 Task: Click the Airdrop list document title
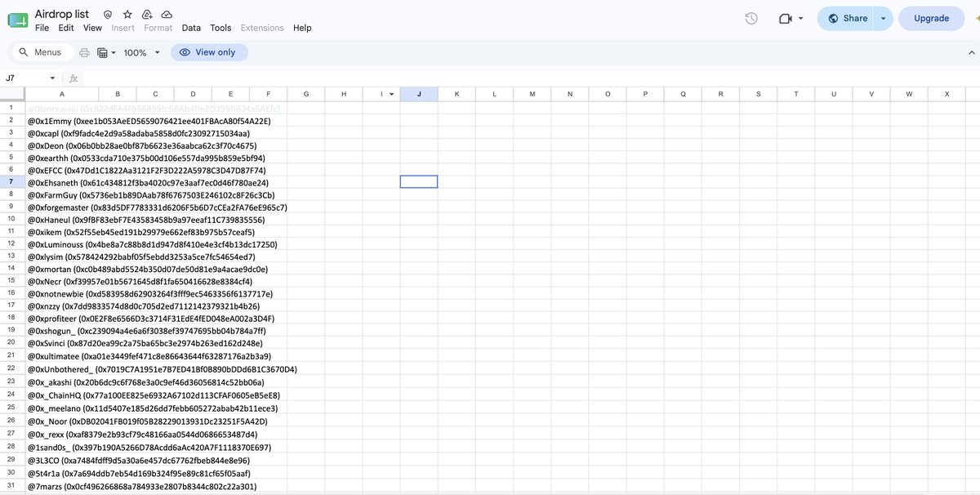pos(62,14)
